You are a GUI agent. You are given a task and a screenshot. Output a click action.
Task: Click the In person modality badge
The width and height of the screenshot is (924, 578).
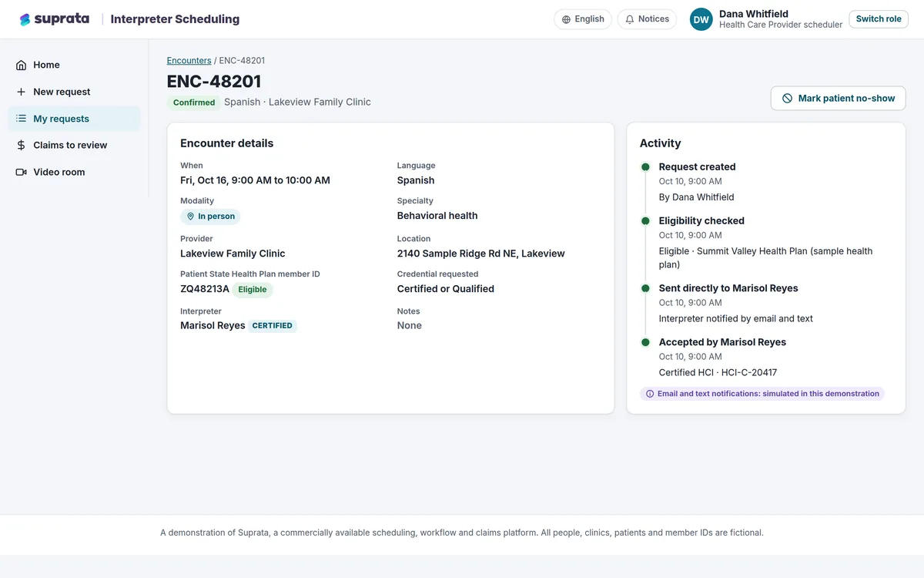(210, 217)
